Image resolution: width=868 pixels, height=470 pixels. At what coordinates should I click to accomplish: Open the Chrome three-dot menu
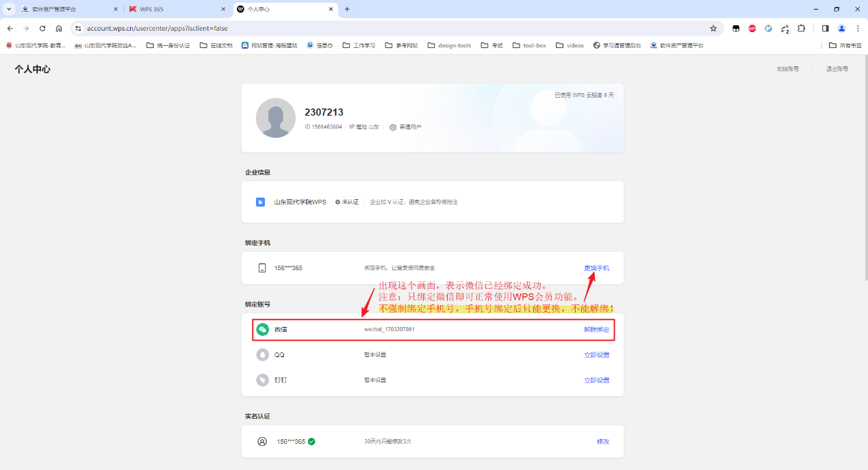[858, 29]
